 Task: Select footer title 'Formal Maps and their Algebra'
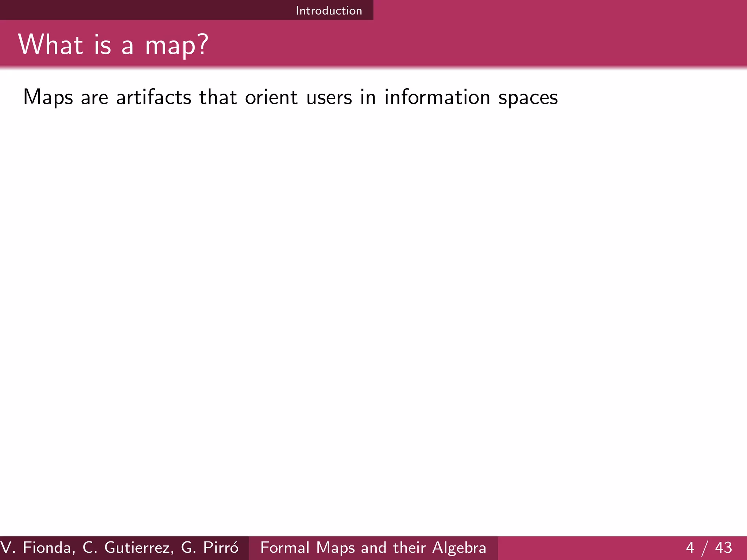[x=373, y=548]
